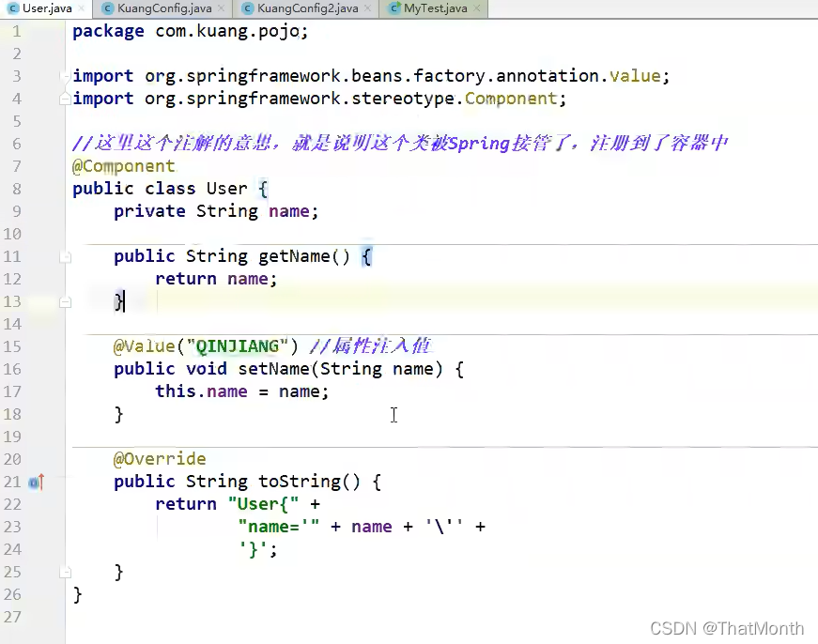Click the KuangConfig.java class icon
Viewport: 818px width, 644px height.
[108, 8]
